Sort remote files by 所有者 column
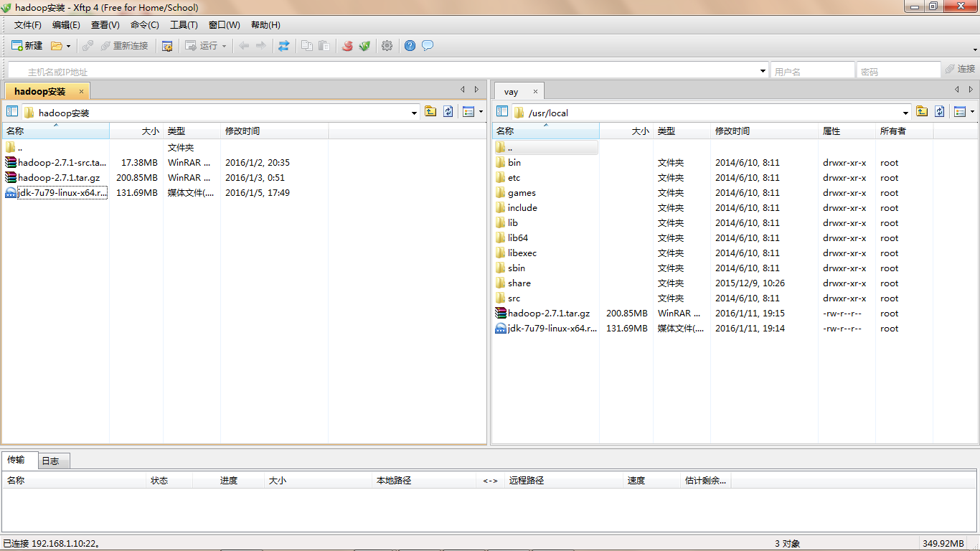 pos(905,131)
